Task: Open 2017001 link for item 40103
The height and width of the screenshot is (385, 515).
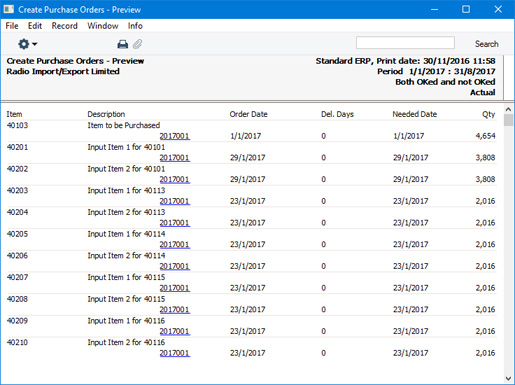Action: tap(175, 136)
